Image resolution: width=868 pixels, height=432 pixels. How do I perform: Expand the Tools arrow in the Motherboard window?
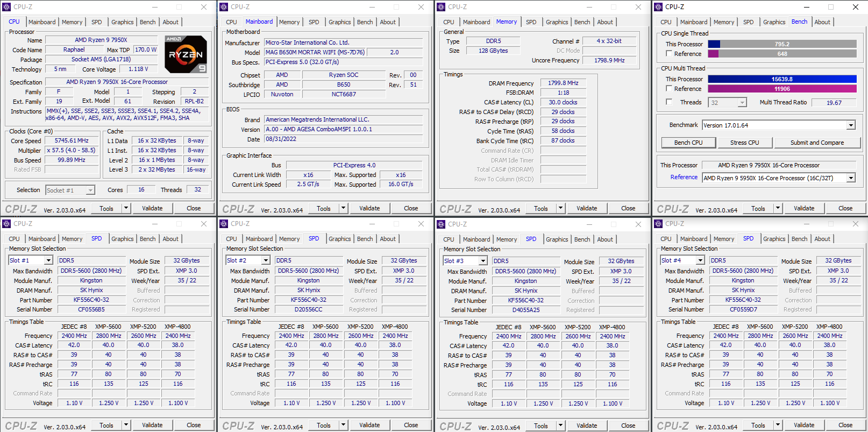(343, 208)
